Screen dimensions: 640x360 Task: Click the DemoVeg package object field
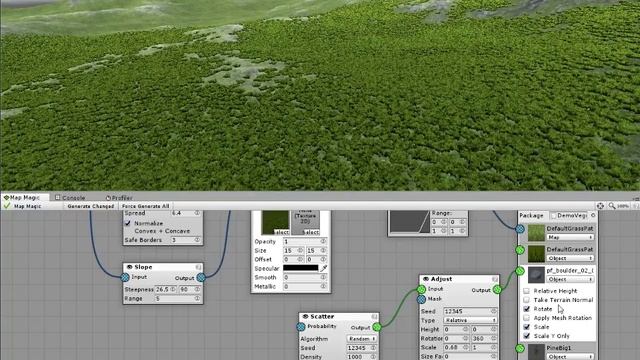[573, 215]
